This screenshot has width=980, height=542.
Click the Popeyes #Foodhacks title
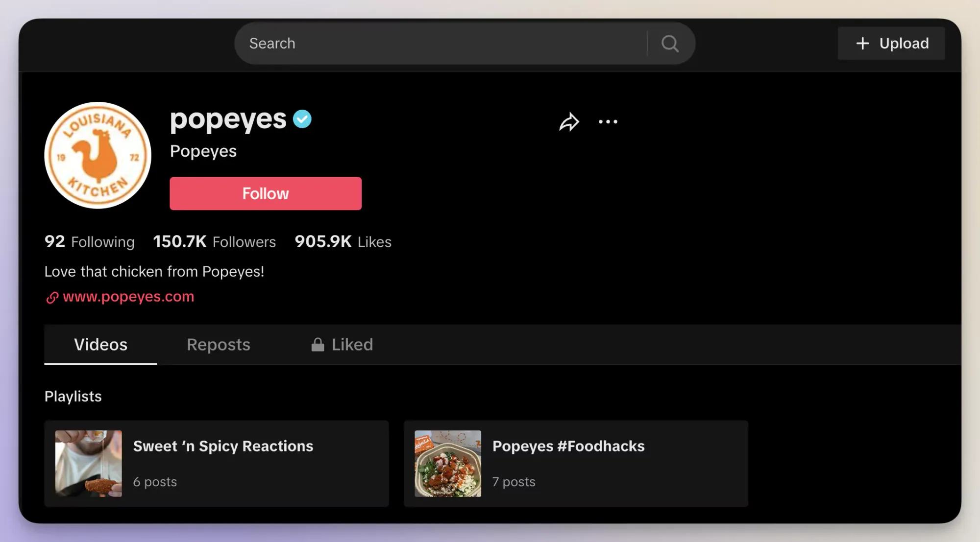point(568,447)
